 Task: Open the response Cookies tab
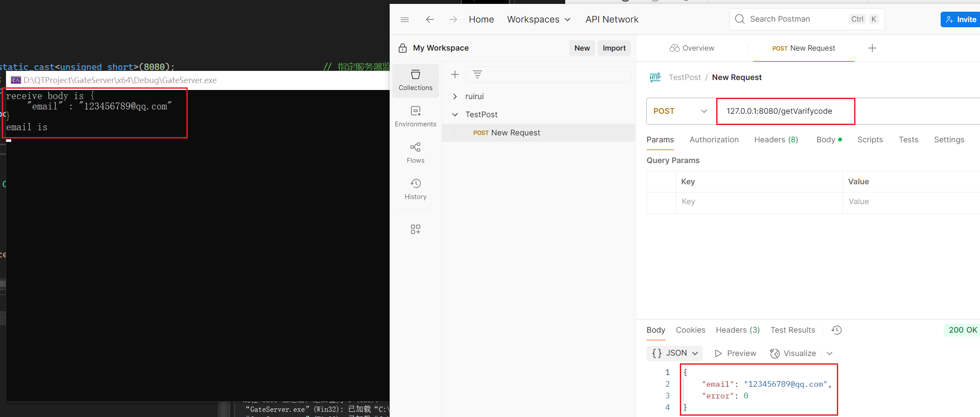point(690,330)
